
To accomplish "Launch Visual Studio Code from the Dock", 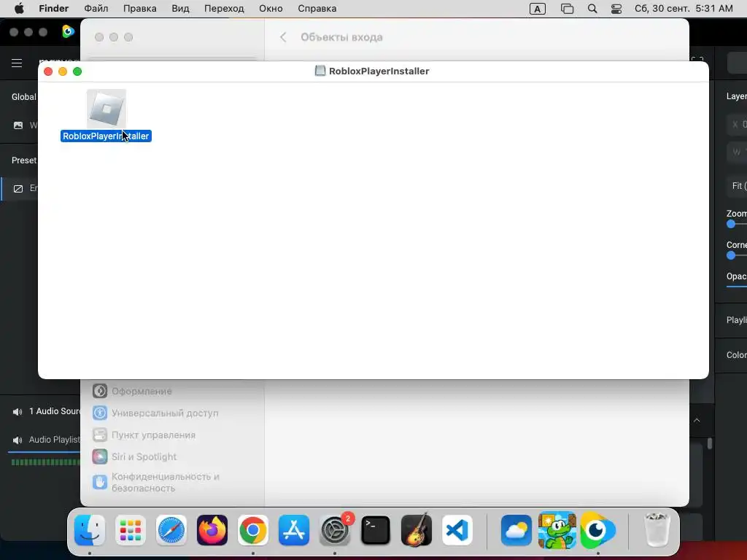I will pos(457,530).
